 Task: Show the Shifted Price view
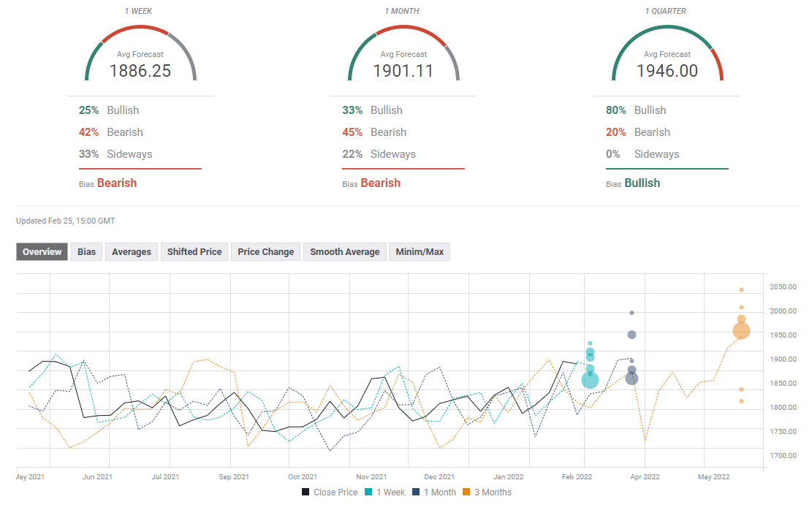[x=194, y=251]
